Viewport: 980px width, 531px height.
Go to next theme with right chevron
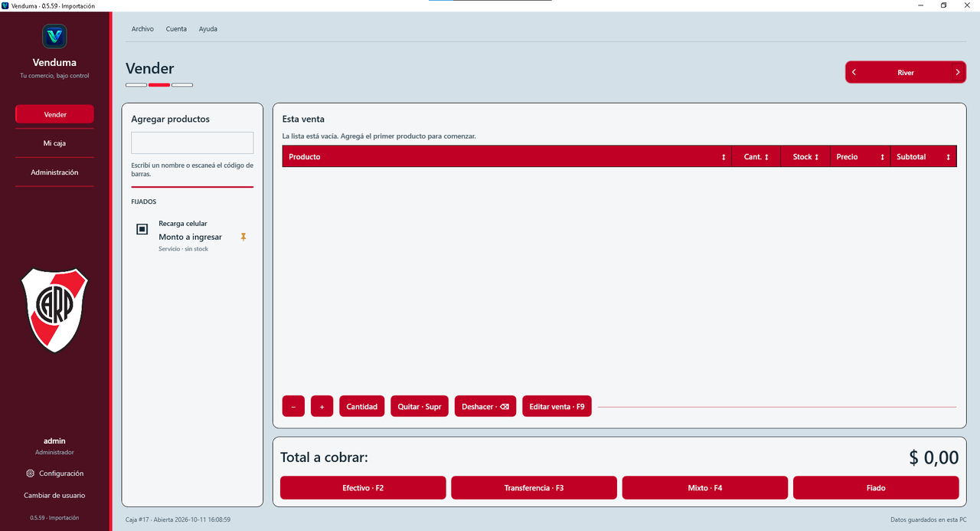point(958,72)
